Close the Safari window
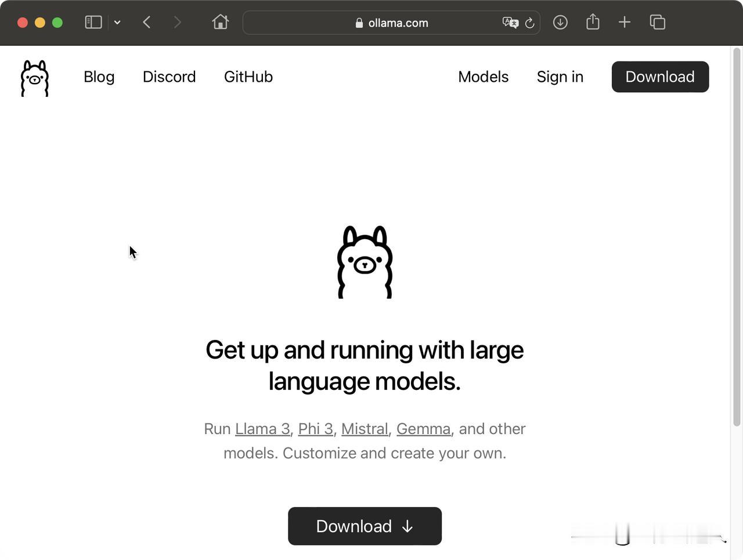 [23, 23]
